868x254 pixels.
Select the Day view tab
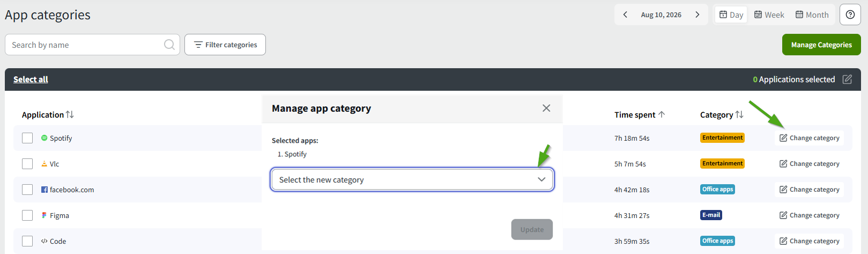point(731,15)
